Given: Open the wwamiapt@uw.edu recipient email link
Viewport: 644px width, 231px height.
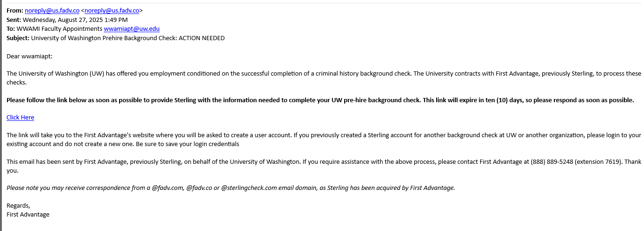Looking at the screenshot, I should coord(132,28).
